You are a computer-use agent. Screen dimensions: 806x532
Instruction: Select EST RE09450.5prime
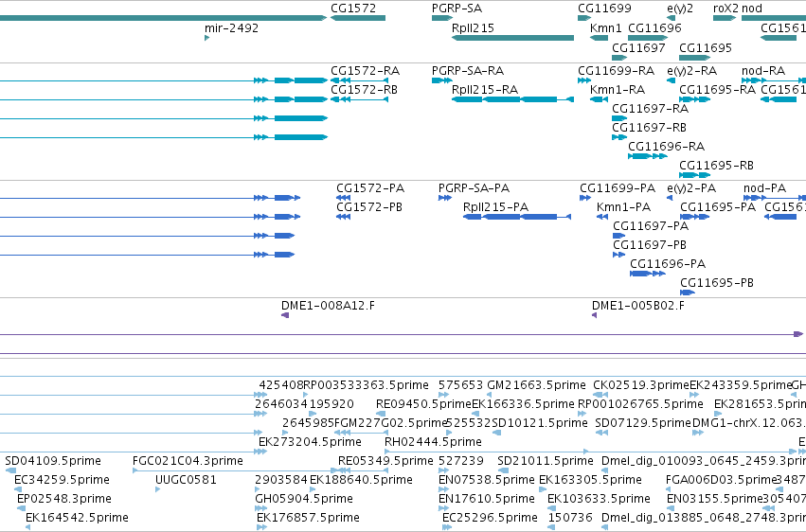381,414
